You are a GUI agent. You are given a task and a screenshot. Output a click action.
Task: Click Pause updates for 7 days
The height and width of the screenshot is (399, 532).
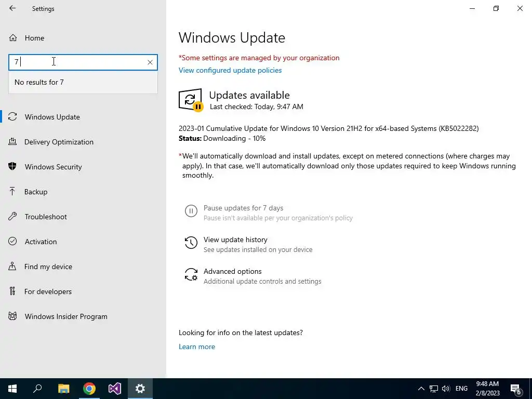coord(243,208)
